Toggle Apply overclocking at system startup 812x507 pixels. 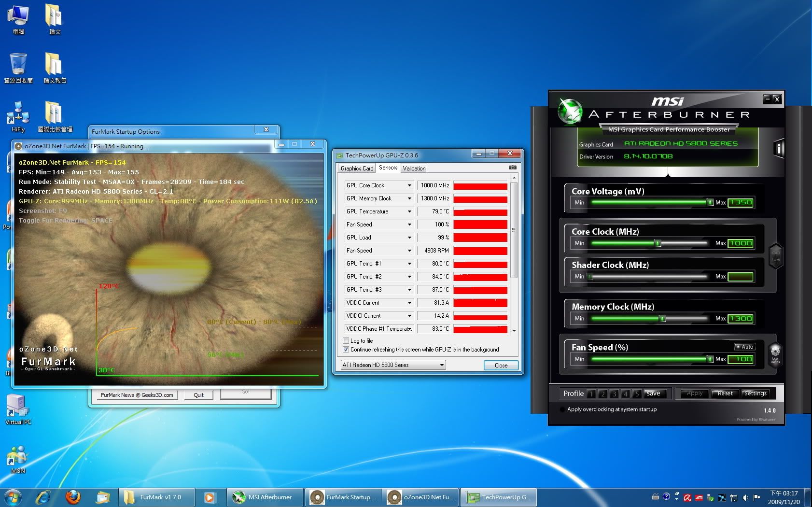pyautogui.click(x=562, y=409)
